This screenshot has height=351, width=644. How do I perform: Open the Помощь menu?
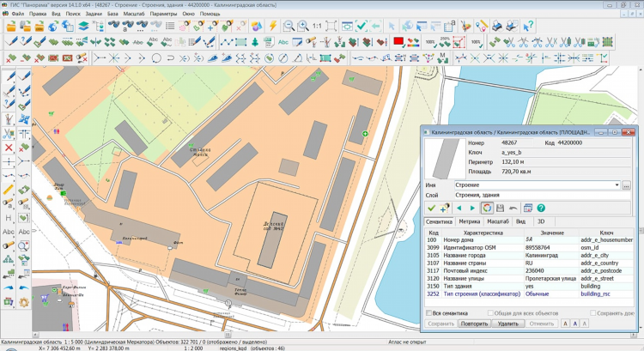(x=210, y=14)
